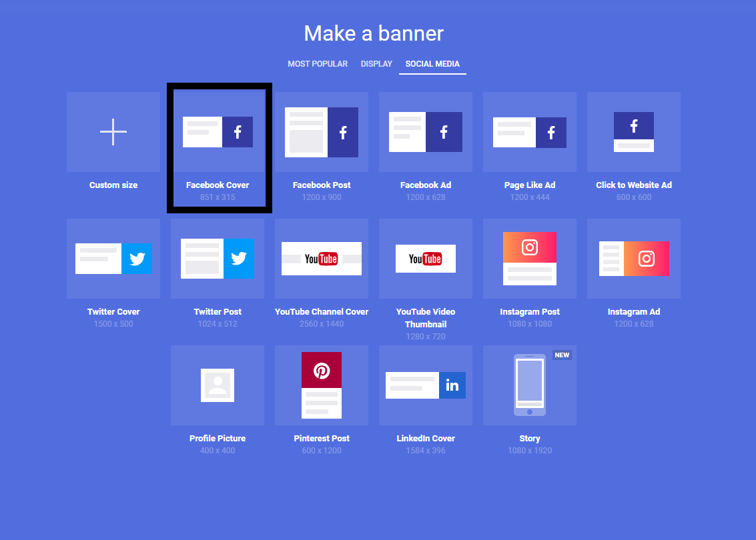The height and width of the screenshot is (540, 756).
Task: Select the YouTube Video Thumbnail icon
Action: point(426,259)
